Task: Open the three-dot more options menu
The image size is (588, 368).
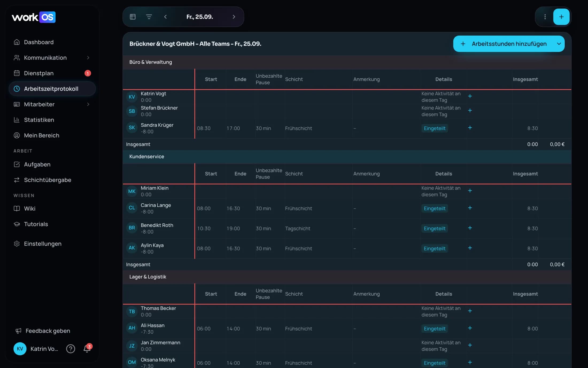Action: (x=545, y=17)
